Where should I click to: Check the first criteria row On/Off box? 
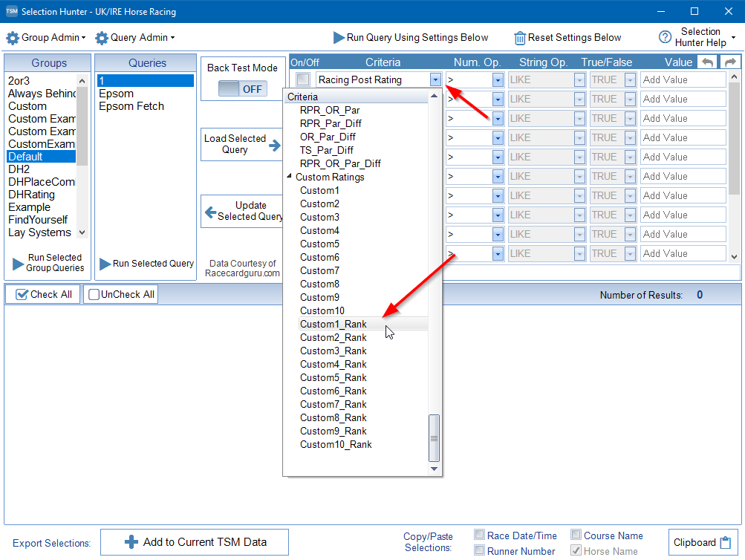(303, 79)
